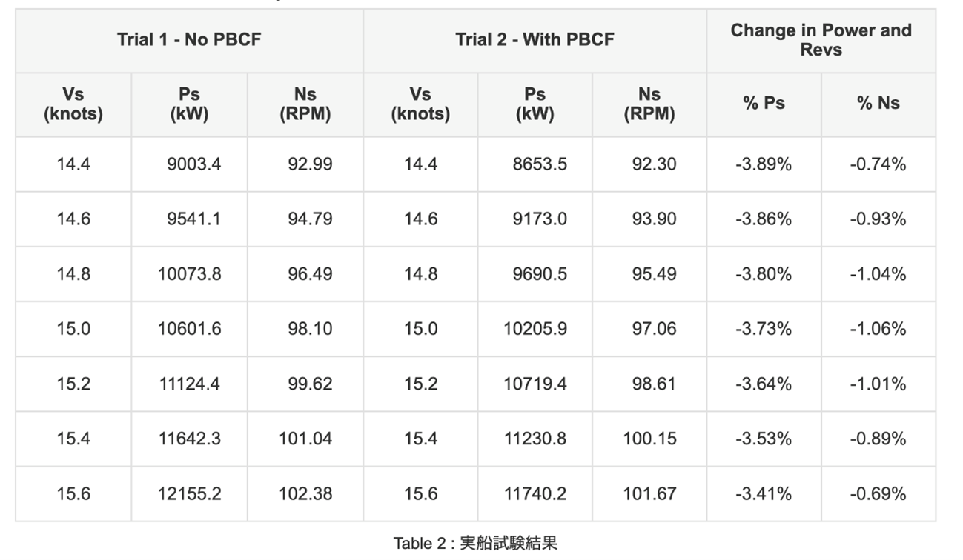Image resolution: width=963 pixels, height=560 pixels.
Task: Click the 99.62 RPM cell
Action: 310,384
